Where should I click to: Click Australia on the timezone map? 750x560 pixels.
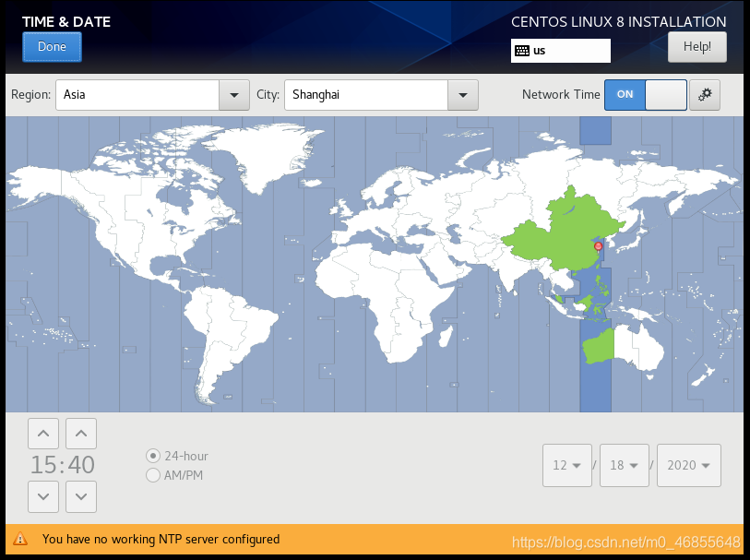[x=625, y=349]
